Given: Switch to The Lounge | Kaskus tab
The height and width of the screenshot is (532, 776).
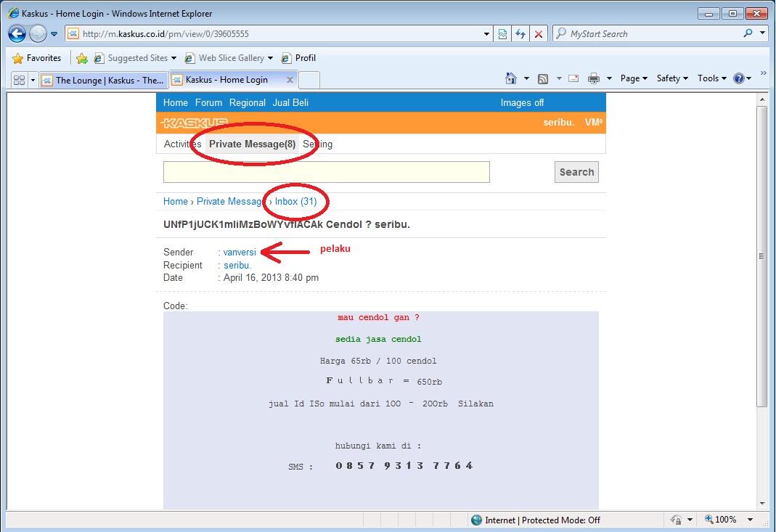Looking at the screenshot, I should click(x=103, y=80).
